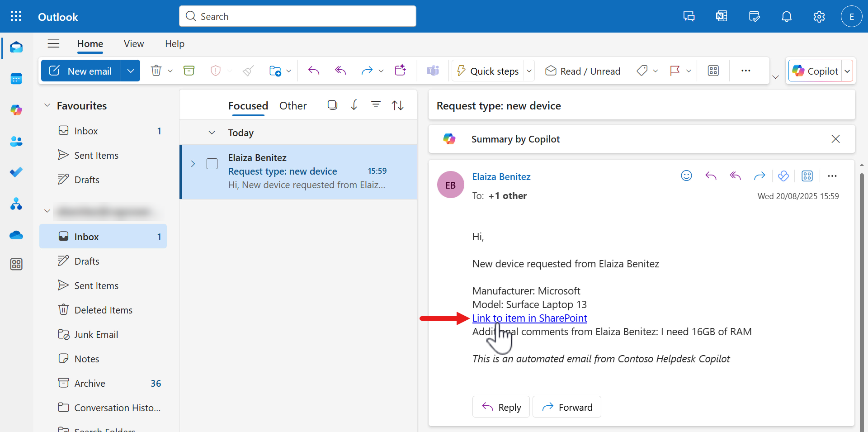868x432 pixels.
Task: Expand the Copilot button dropdown
Action: pyautogui.click(x=848, y=71)
